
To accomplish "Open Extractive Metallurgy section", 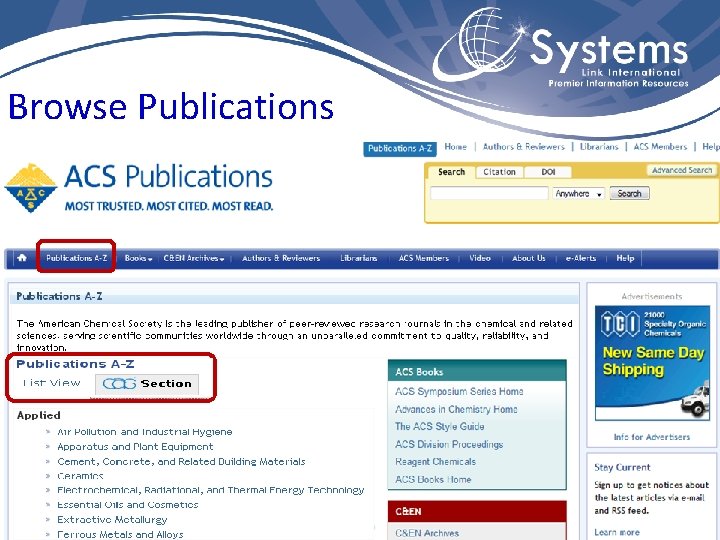I will [x=112, y=520].
